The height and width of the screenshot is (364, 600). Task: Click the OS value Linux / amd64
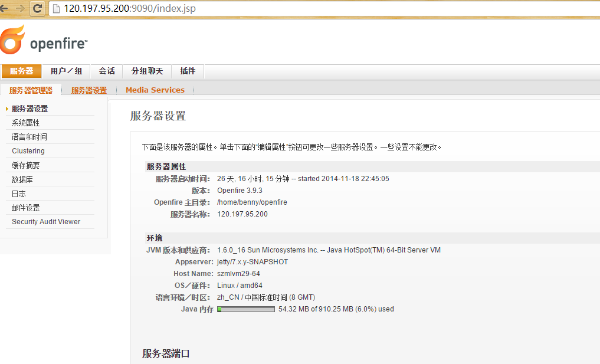(x=240, y=286)
